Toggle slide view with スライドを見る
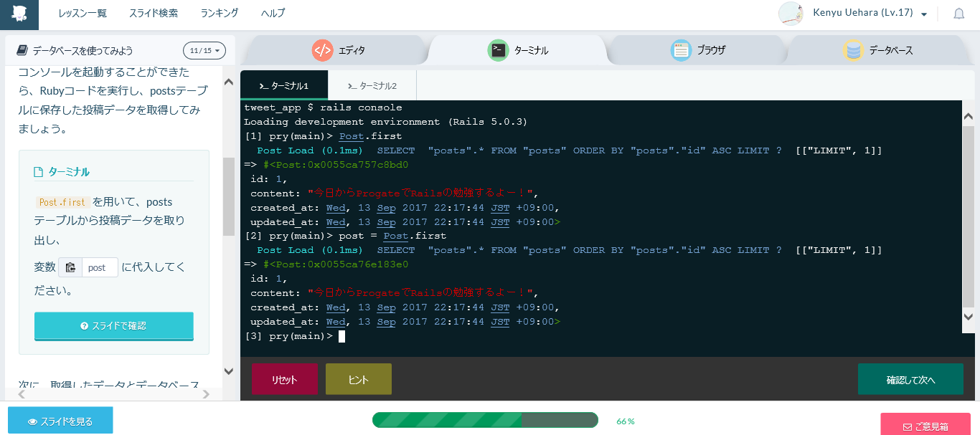980x435 pixels. pos(60,421)
